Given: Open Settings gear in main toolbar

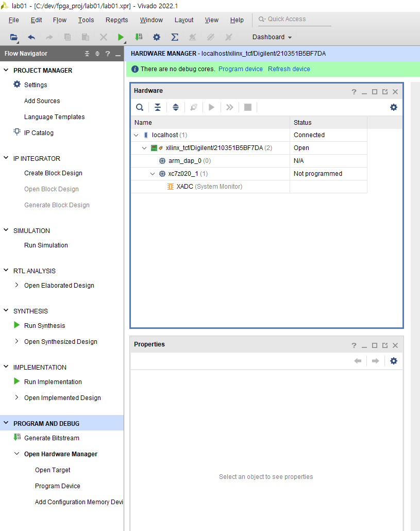Looking at the screenshot, I should tap(157, 37).
